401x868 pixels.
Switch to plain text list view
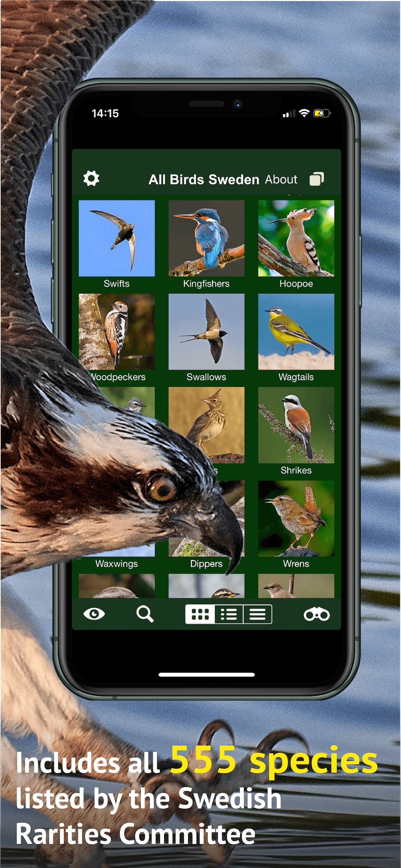(257, 614)
